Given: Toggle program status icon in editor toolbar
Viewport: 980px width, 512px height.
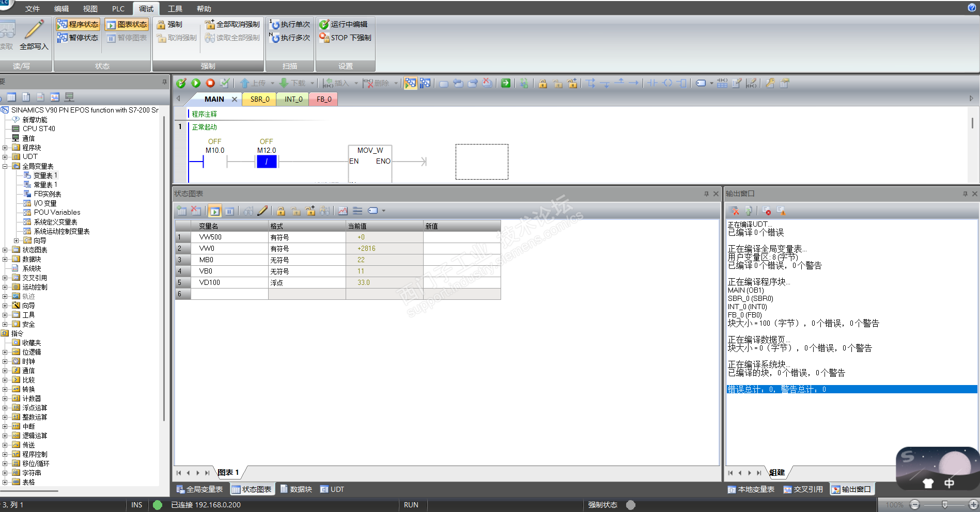Looking at the screenshot, I should point(410,83).
